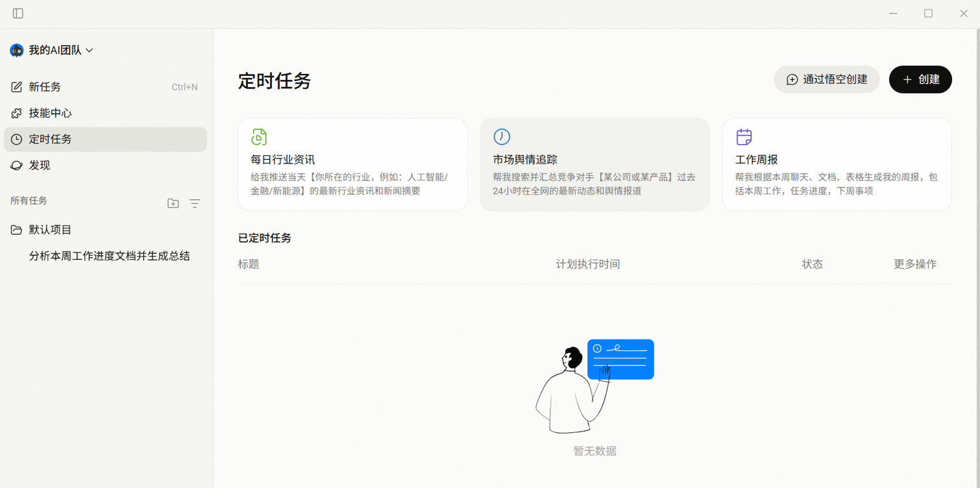Click the AI team avatar icon
Screen dimensions: 980x490
tap(16, 50)
